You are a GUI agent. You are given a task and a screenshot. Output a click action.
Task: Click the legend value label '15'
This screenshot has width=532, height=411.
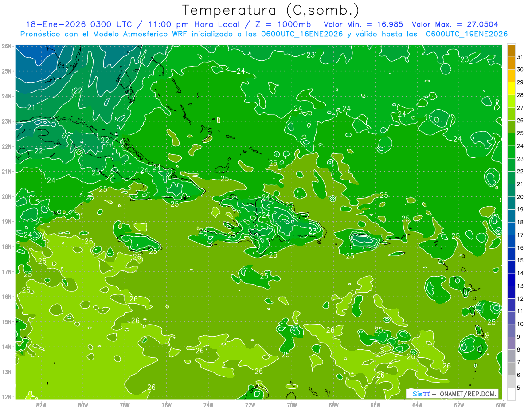coord(520,261)
